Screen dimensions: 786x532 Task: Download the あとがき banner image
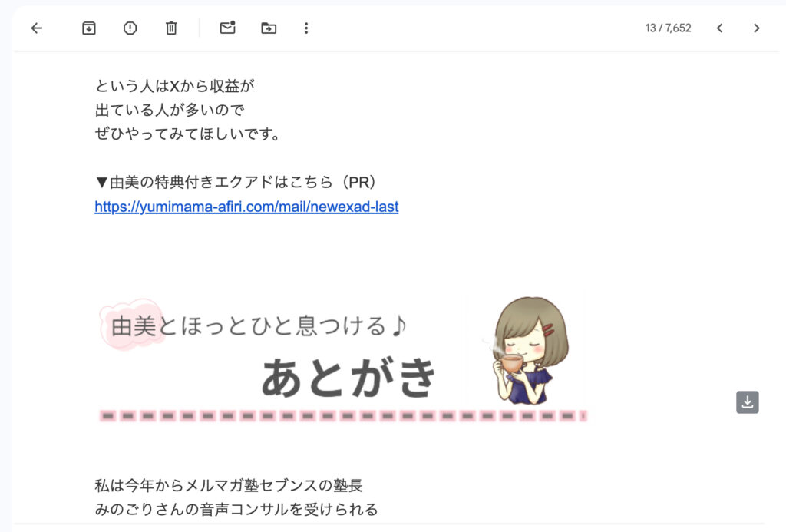(x=748, y=402)
